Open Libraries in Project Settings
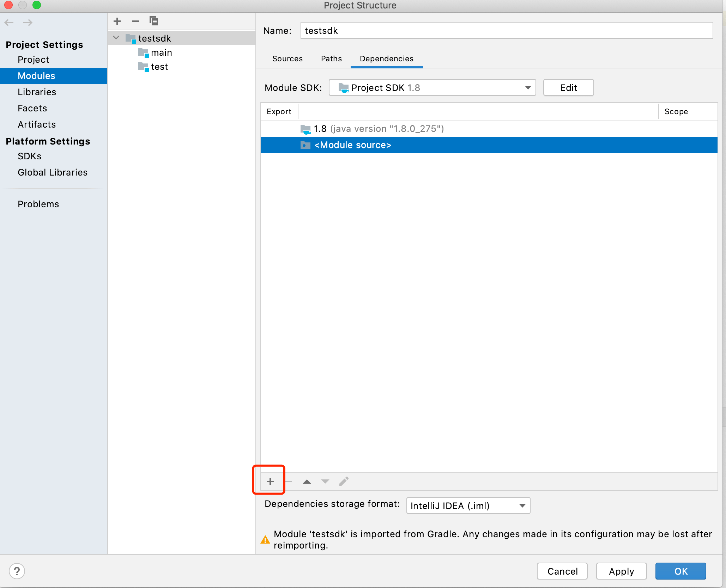Screen dimensions: 726x588 (x=37, y=92)
